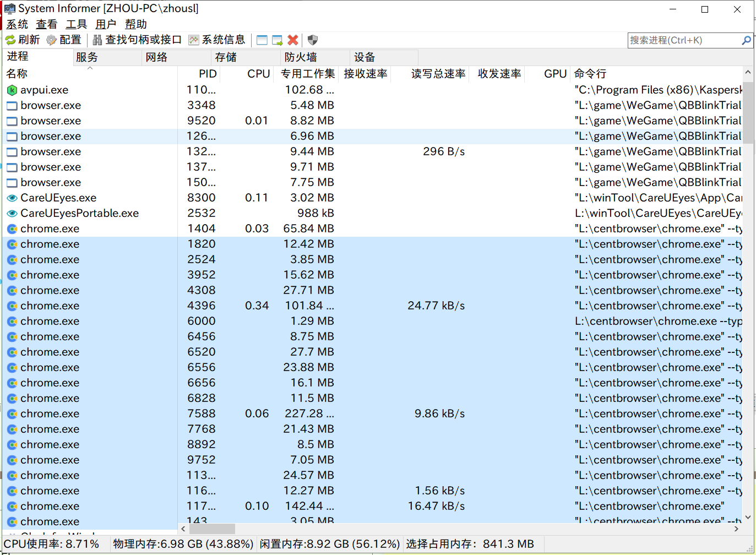Switch to the 防火墙 tab
Screen dimensions: 756x555
click(x=301, y=57)
